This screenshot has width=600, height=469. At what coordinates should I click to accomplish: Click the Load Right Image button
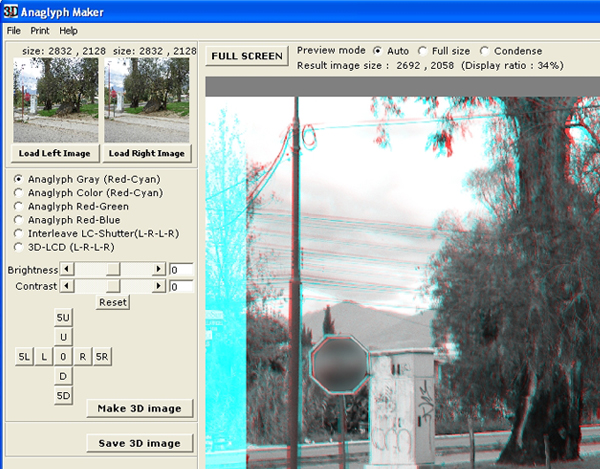147,153
